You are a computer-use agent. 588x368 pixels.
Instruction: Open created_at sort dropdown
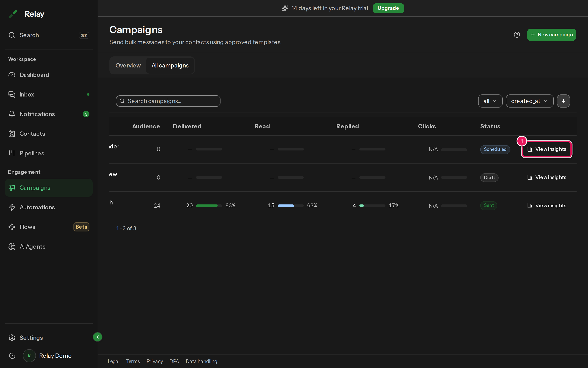529,101
